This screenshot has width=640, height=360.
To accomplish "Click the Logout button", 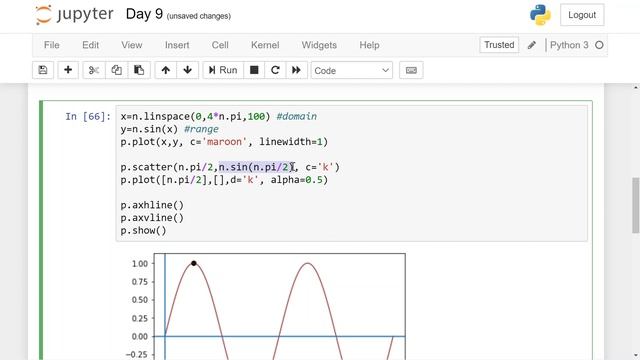I will click(x=582, y=15).
